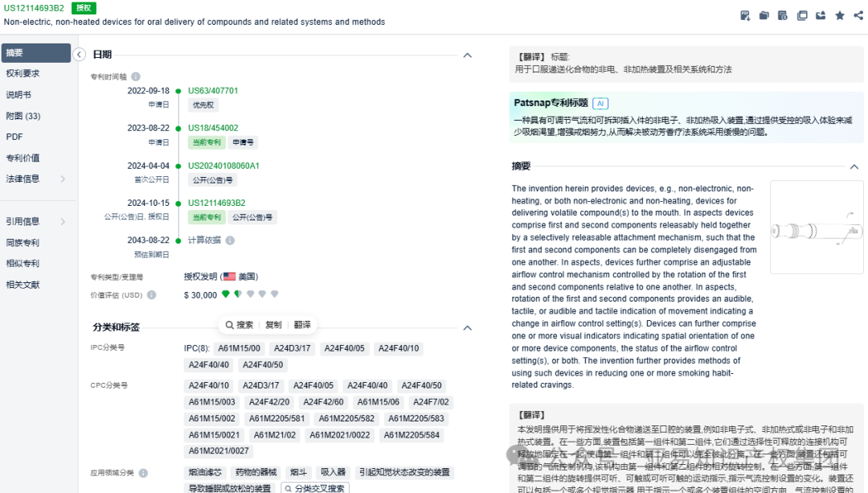Download the patent PDF from the top toolbar

click(745, 14)
